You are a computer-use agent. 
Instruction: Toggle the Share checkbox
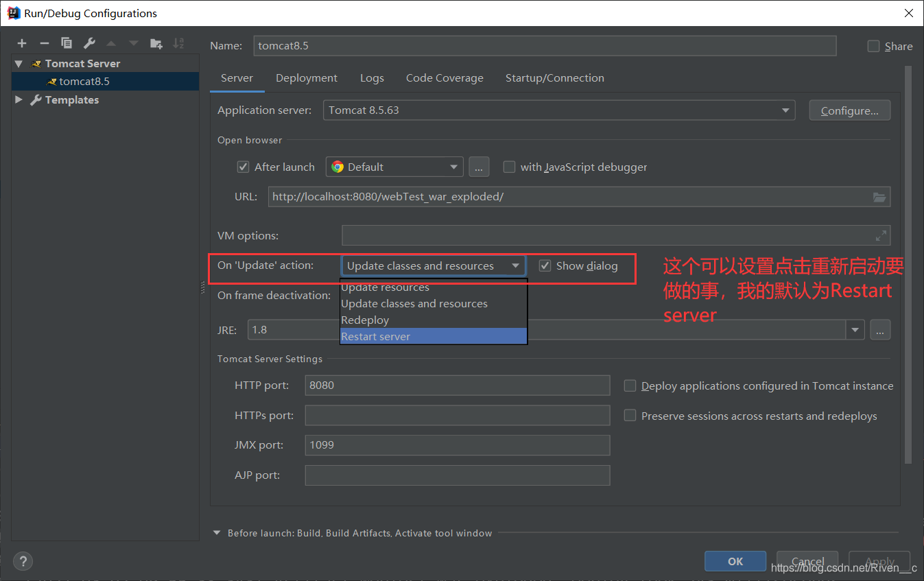tap(873, 46)
